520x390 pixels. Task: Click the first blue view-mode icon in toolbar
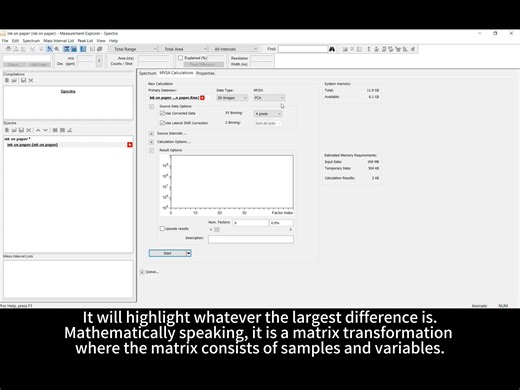pos(67,49)
